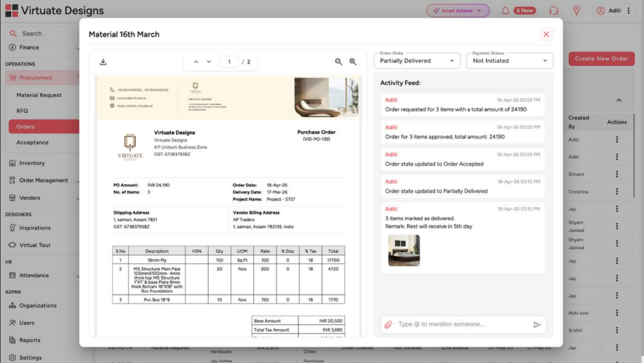The image size is (644, 363).
Task: Open the headset support icon
Action: click(x=554, y=10)
